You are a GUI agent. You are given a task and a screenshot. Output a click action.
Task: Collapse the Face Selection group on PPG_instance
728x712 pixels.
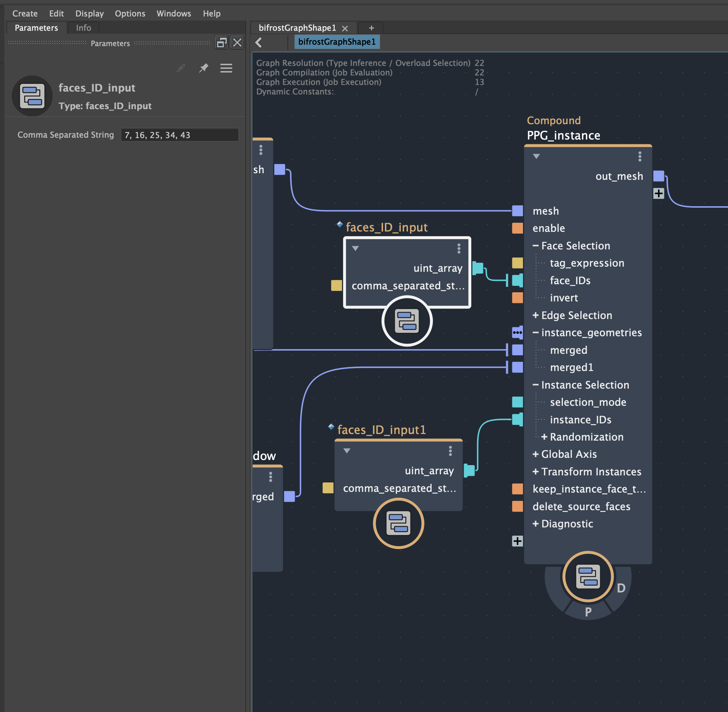click(535, 246)
